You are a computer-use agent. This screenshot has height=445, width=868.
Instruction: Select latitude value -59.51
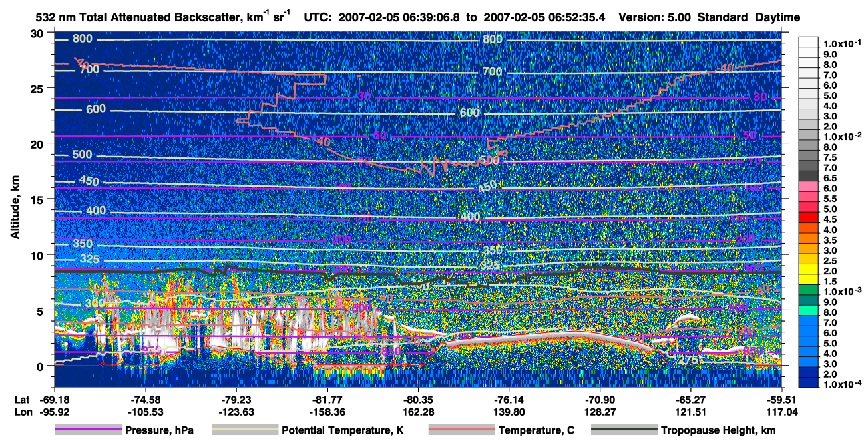pyautogui.click(x=781, y=400)
